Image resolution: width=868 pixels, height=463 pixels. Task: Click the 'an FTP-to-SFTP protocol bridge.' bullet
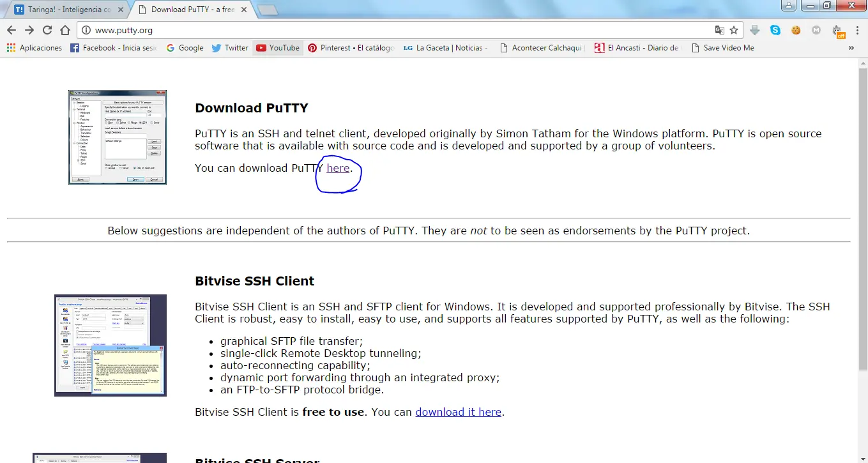point(302,390)
